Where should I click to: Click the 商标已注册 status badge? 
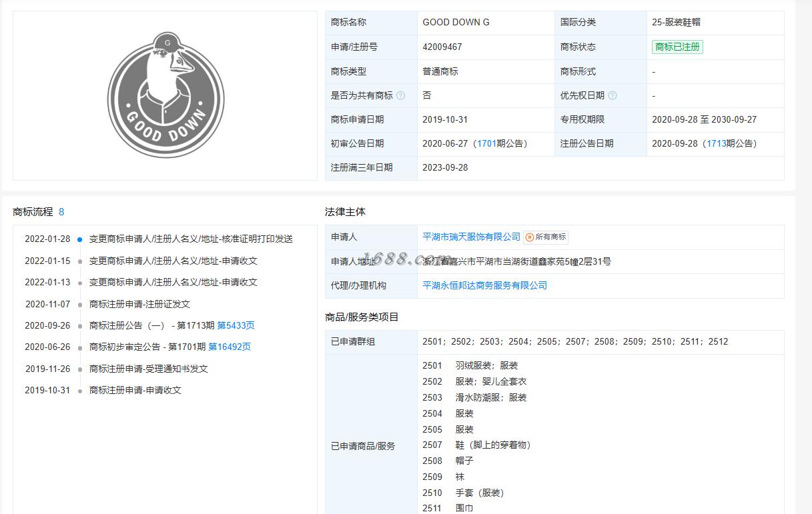pyautogui.click(x=677, y=47)
